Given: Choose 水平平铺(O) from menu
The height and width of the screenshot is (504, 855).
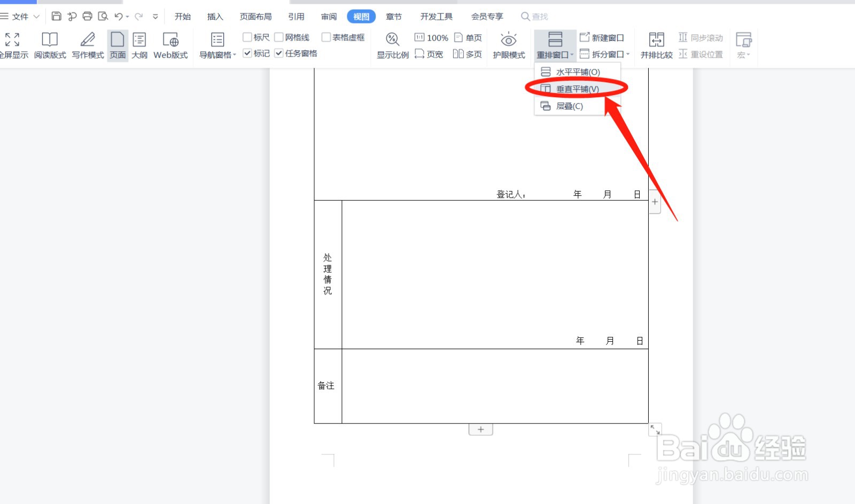Looking at the screenshot, I should coord(578,72).
